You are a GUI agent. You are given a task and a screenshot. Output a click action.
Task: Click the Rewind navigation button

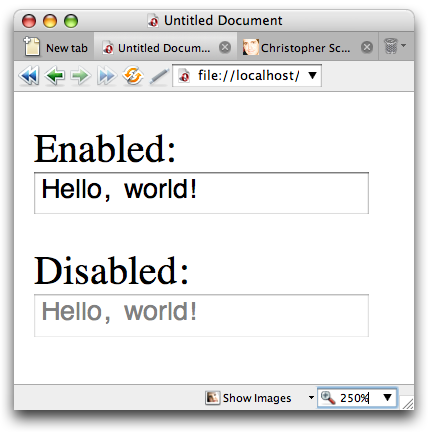(29, 76)
